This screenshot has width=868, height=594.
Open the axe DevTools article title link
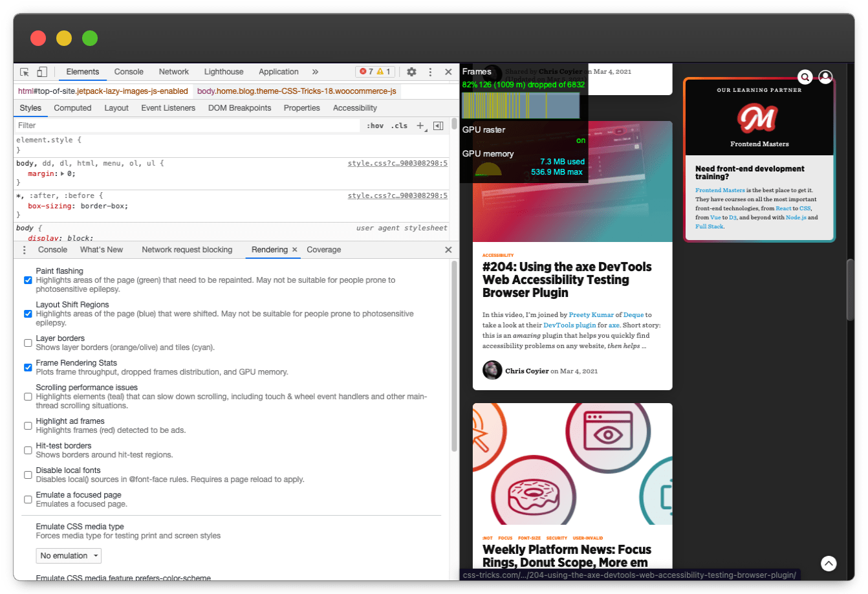(x=567, y=280)
